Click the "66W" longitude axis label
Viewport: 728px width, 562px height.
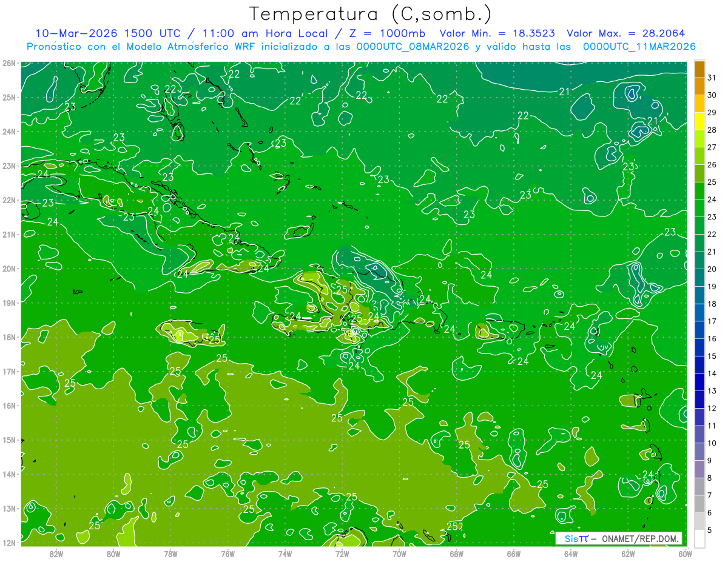513,553
